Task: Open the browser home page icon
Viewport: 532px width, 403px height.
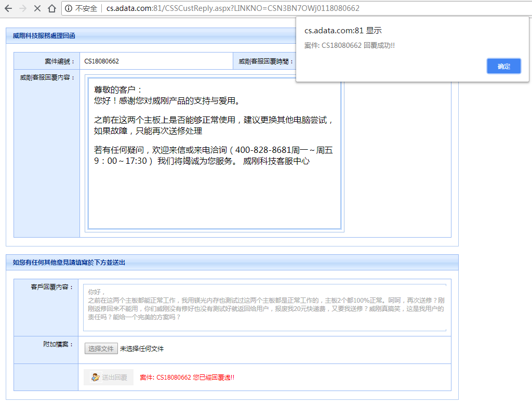Action: 52,8
